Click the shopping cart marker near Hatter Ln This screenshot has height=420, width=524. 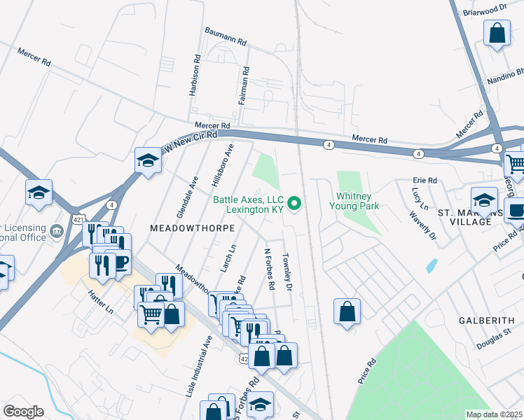click(x=151, y=317)
